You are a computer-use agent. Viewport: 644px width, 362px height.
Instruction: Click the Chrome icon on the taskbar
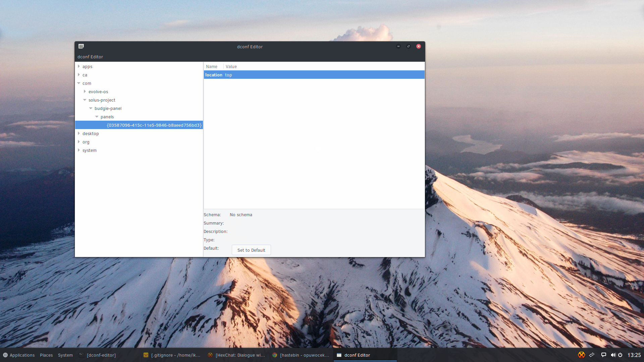[275, 355]
